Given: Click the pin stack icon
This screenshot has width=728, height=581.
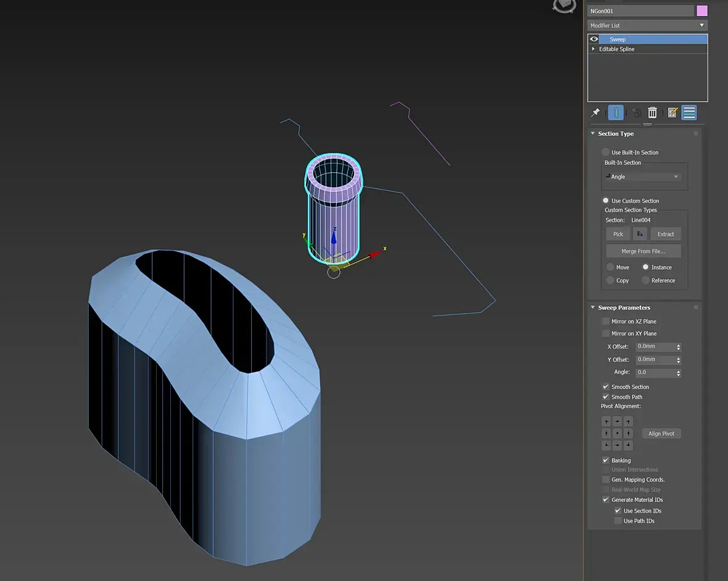Looking at the screenshot, I should (x=595, y=113).
